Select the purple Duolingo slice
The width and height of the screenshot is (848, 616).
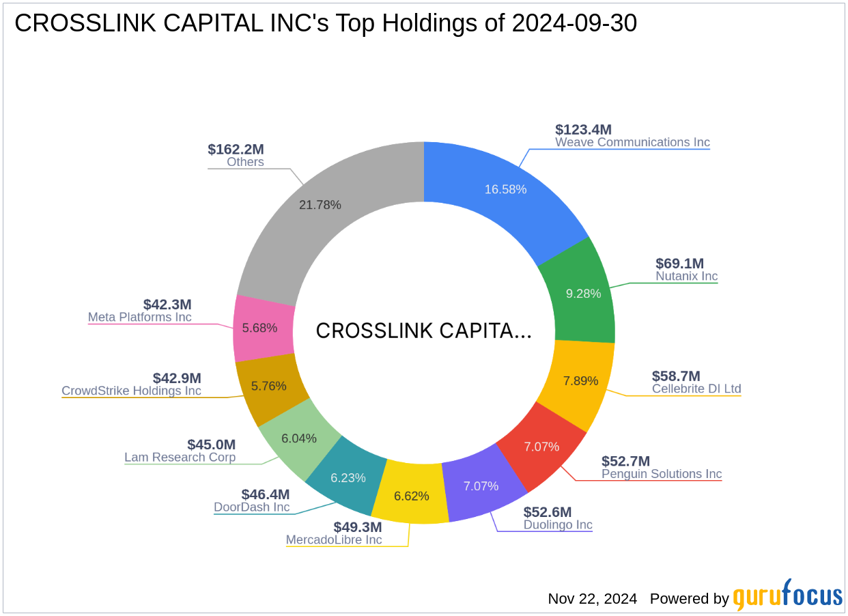tap(482, 486)
